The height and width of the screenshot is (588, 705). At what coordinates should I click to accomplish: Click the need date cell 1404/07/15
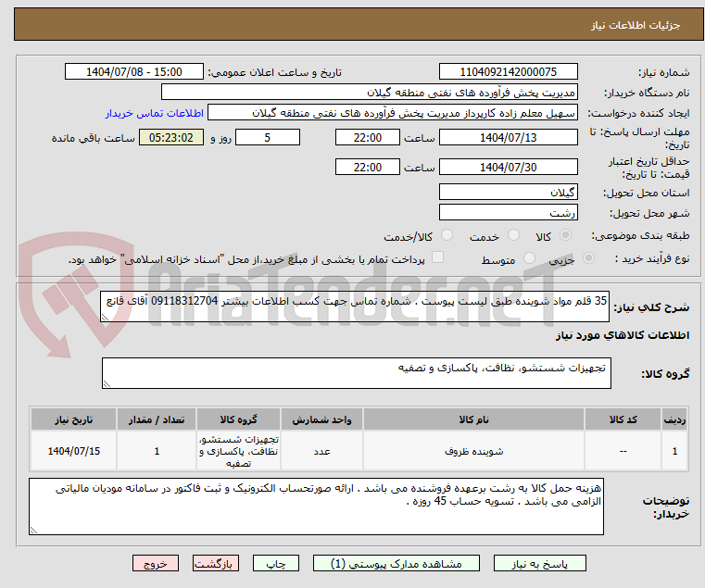[x=74, y=451]
